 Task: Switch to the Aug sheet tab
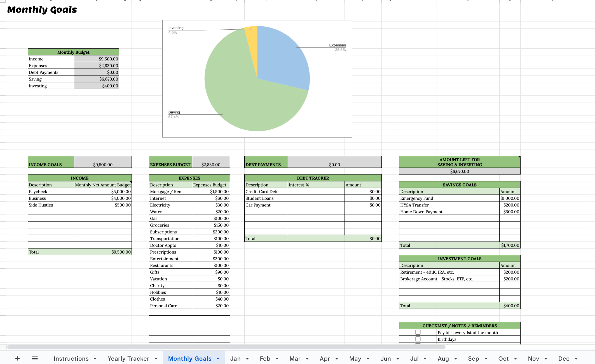point(443,358)
